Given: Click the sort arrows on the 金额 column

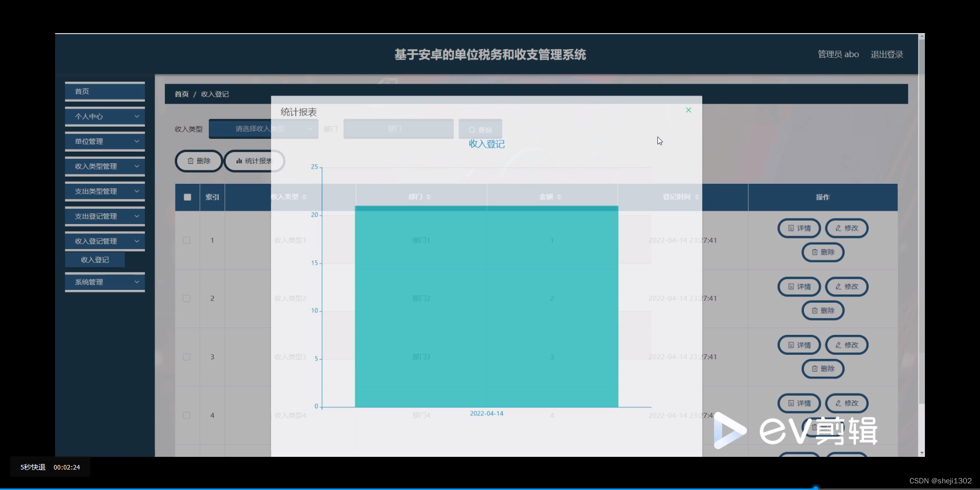Looking at the screenshot, I should point(560,197).
